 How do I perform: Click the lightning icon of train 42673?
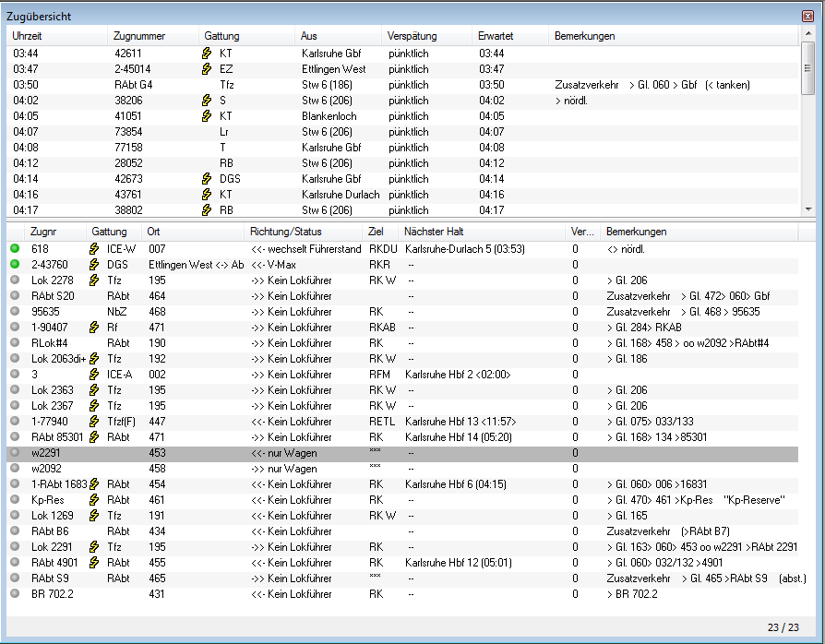(x=207, y=179)
